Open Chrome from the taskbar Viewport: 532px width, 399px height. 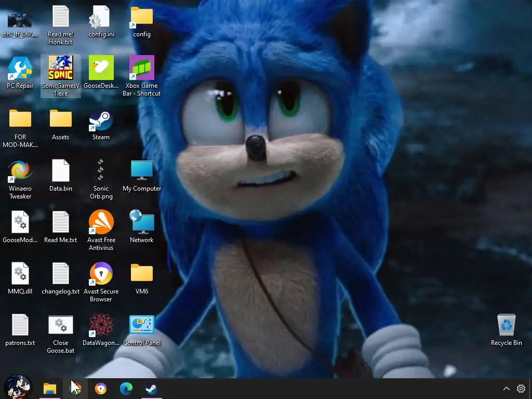75,389
